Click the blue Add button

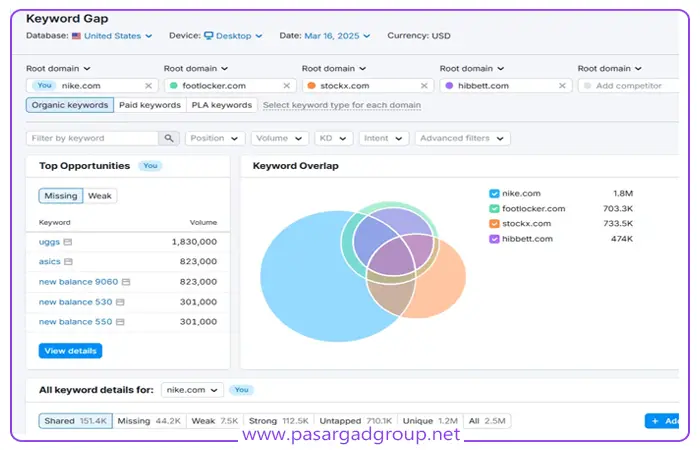click(662, 421)
